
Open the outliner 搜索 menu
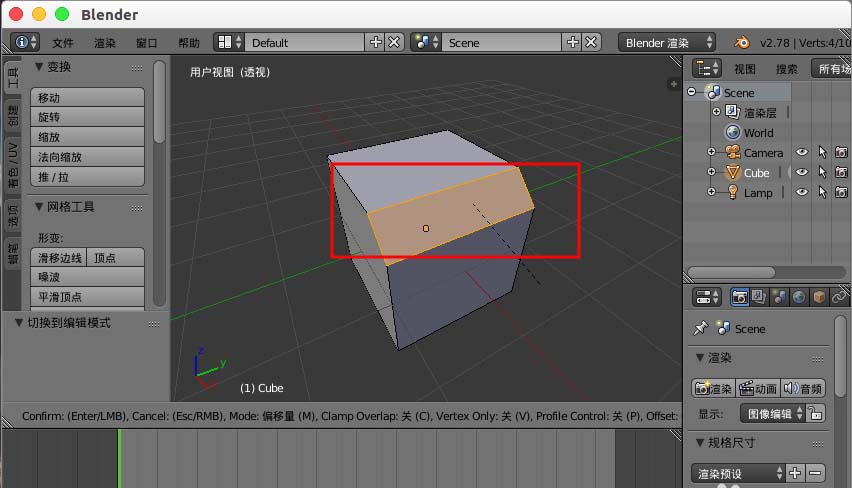click(x=786, y=69)
